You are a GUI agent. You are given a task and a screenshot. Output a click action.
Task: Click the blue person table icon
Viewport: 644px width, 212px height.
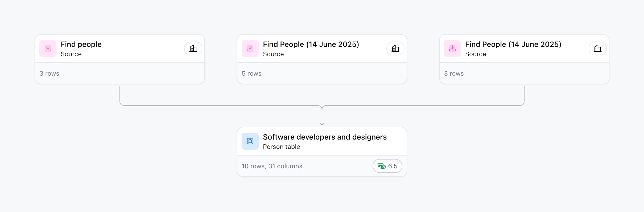[250, 141]
